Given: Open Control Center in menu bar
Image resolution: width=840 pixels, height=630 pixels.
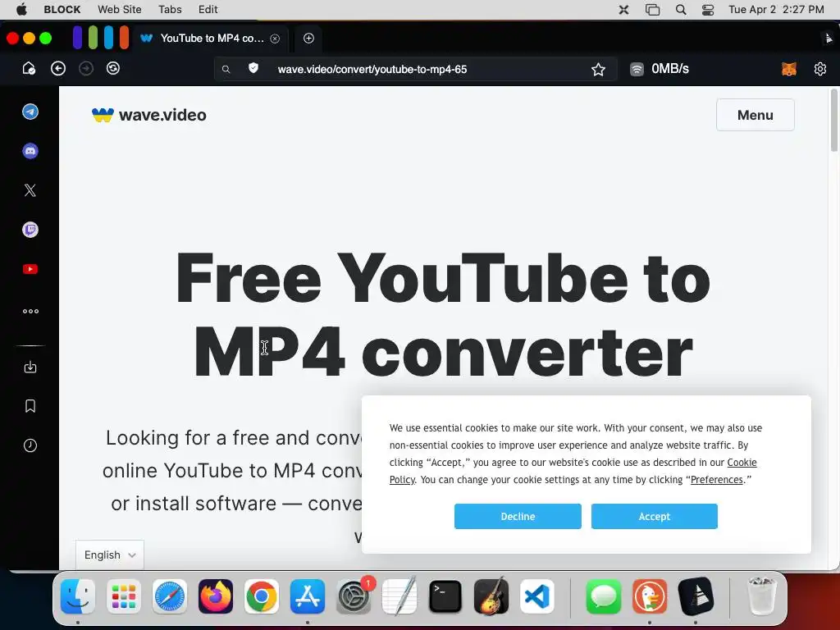Looking at the screenshot, I should [x=708, y=9].
